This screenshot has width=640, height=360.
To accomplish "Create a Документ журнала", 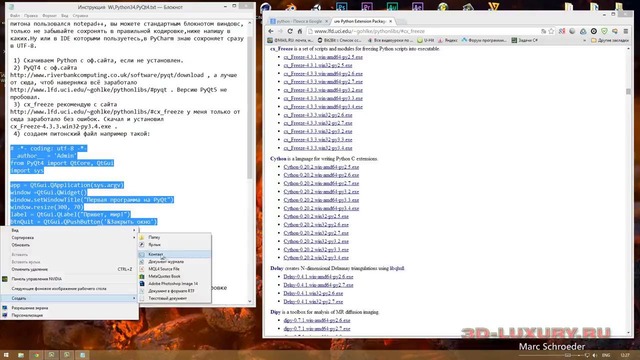I will (x=174, y=262).
